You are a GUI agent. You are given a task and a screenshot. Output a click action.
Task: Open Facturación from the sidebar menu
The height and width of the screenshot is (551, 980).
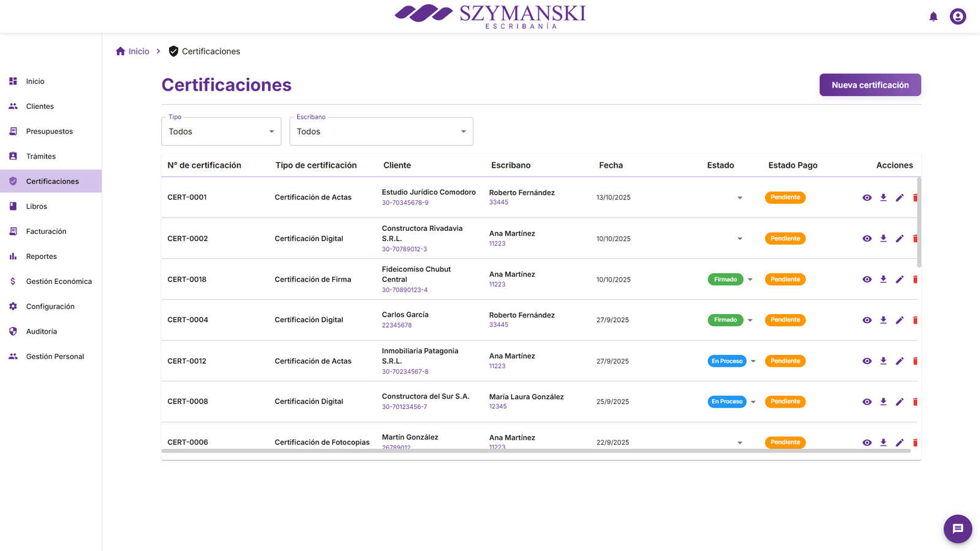[46, 231]
